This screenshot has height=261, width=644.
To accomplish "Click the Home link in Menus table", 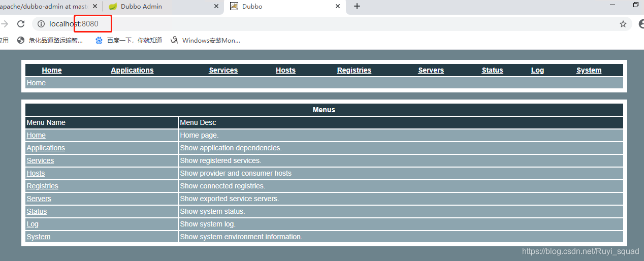I will click(x=36, y=135).
